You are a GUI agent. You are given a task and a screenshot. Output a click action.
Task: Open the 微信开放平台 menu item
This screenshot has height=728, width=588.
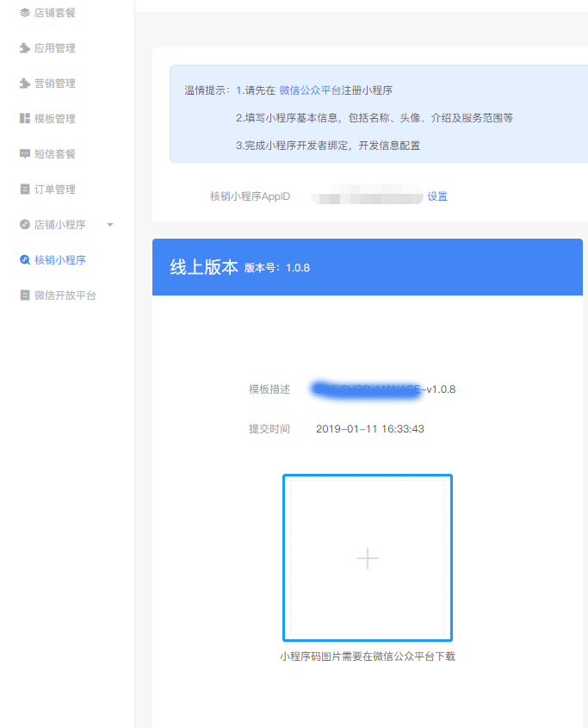(67, 295)
